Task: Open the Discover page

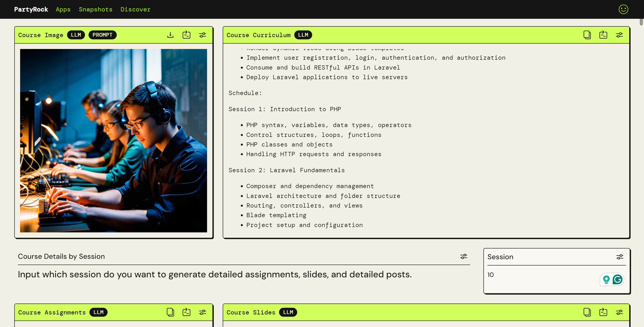Action: coord(135,9)
